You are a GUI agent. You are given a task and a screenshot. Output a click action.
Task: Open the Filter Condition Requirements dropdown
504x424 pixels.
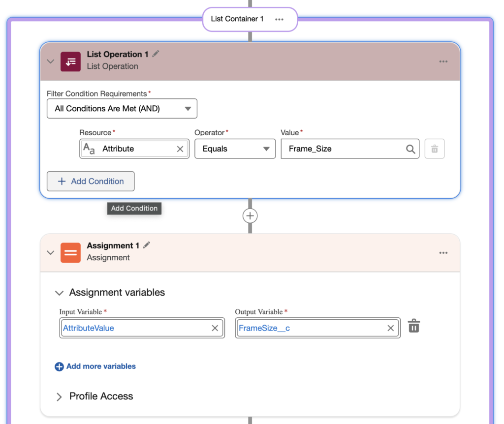(x=122, y=109)
